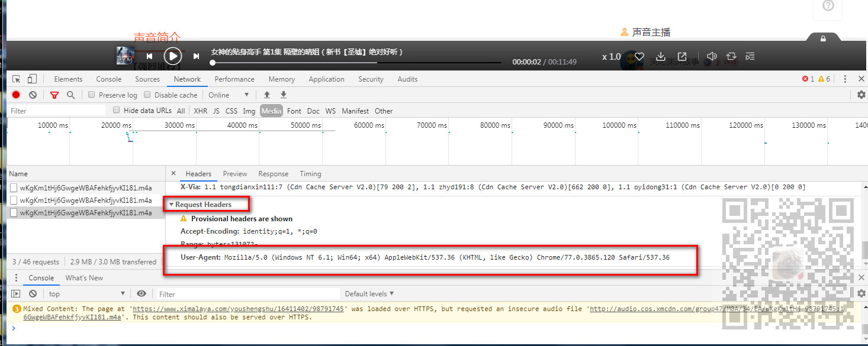Open the ximalaya.com link in console message
868x346 pixels.
(238, 309)
